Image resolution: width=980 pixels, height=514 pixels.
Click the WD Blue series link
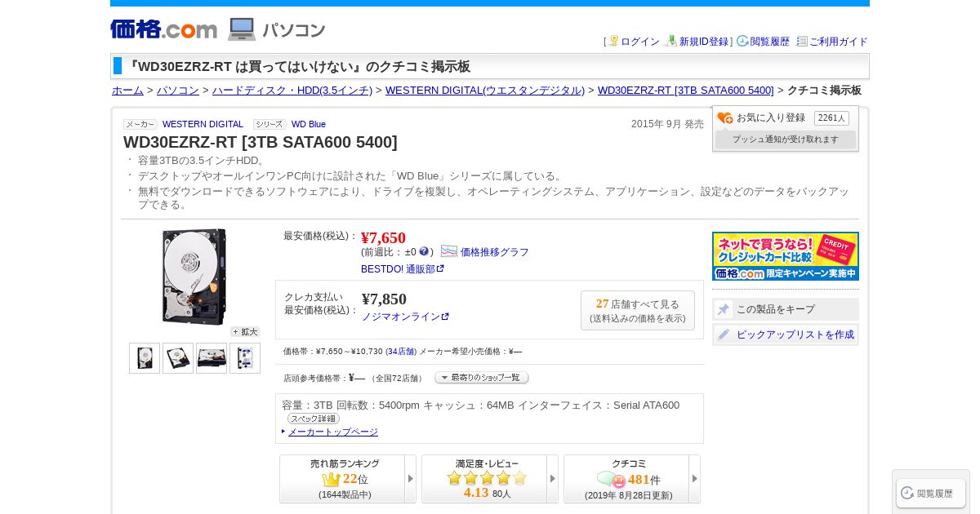click(309, 124)
